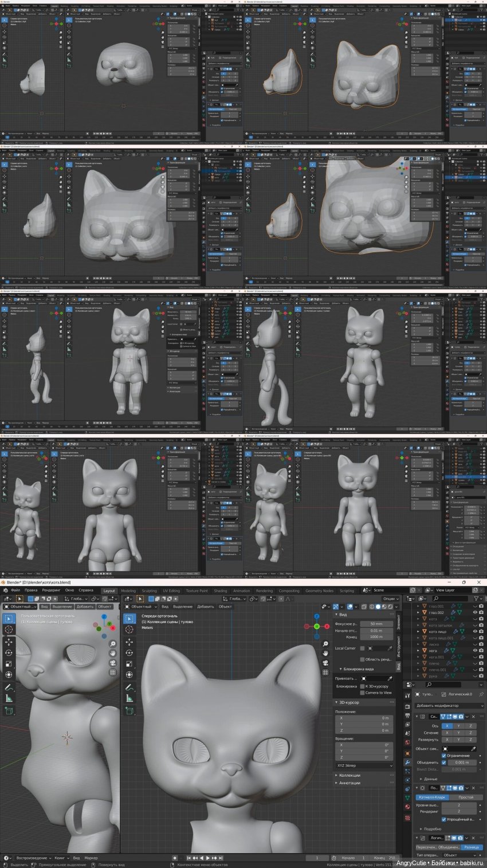Select the Annotate tool in the left viewport toolbar
The width and height of the screenshot is (487, 868).
click(x=9, y=687)
